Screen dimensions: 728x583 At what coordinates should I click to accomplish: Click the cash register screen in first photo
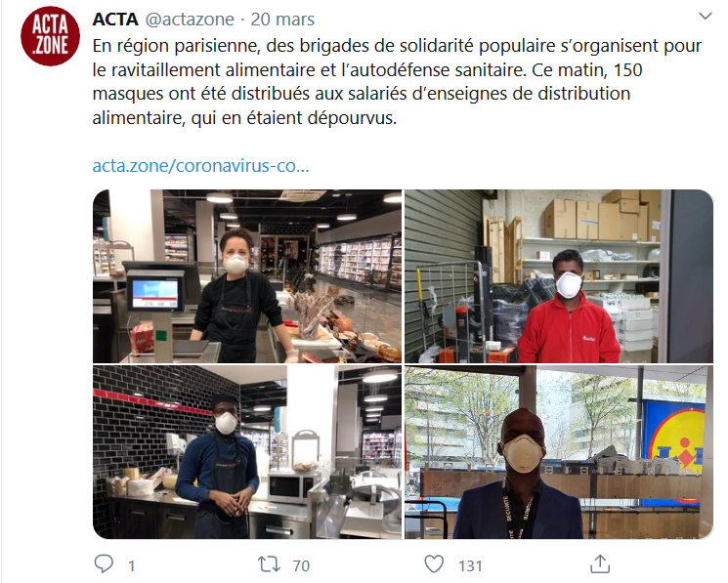click(154, 294)
